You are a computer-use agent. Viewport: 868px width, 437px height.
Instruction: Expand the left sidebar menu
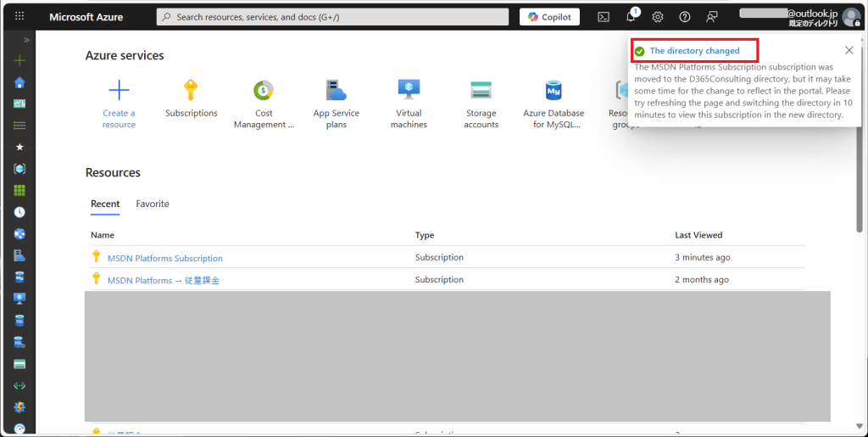pos(25,40)
